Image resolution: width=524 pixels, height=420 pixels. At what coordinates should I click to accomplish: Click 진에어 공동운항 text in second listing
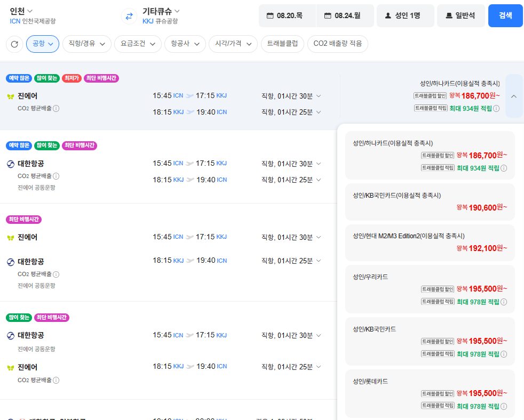(36, 188)
